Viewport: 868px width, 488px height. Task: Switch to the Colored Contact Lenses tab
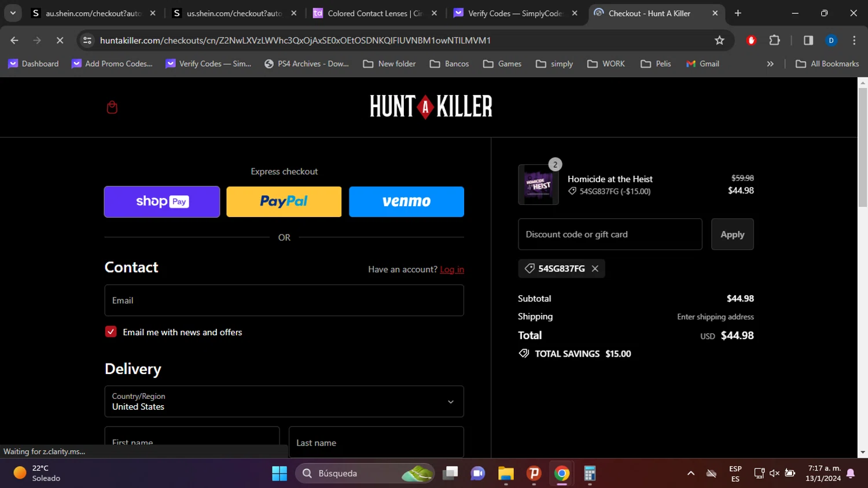pos(375,13)
